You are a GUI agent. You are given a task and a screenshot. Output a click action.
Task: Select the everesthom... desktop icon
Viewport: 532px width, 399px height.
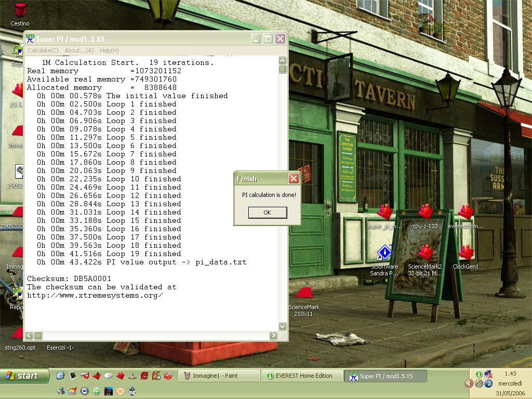[465, 217]
